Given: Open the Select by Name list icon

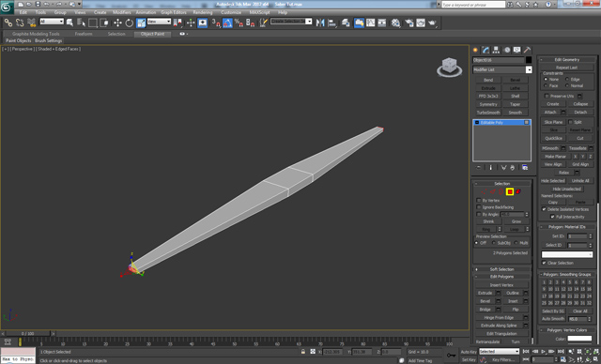Looking at the screenshot, I should tap(81, 23).
